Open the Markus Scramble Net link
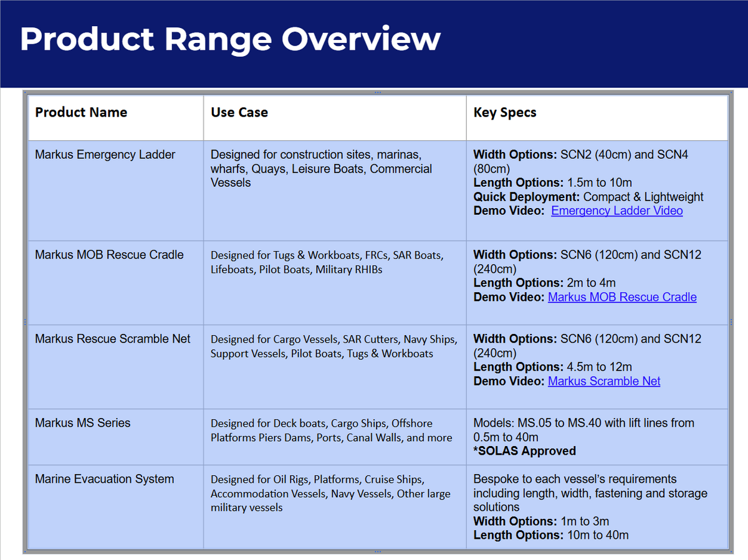This screenshot has width=748, height=560. click(604, 381)
